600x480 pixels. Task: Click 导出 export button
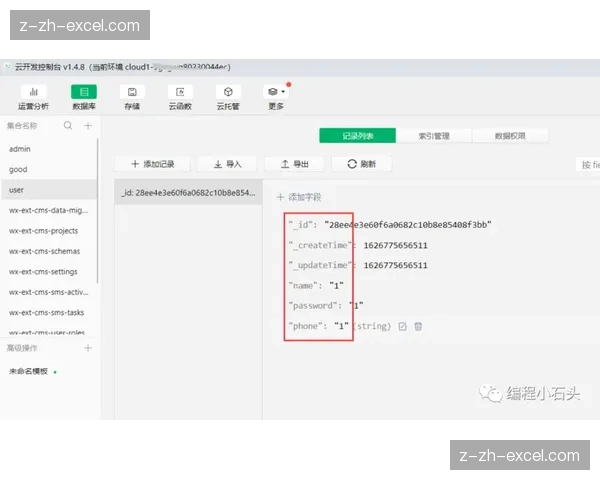(294, 164)
